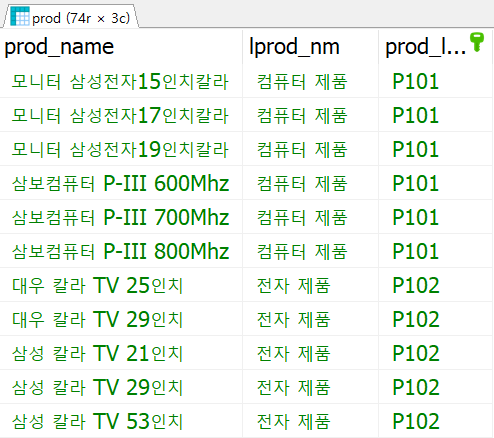Click P101 in the P-III 600Mhz row
This screenshot has width=494, height=438.
(x=416, y=183)
